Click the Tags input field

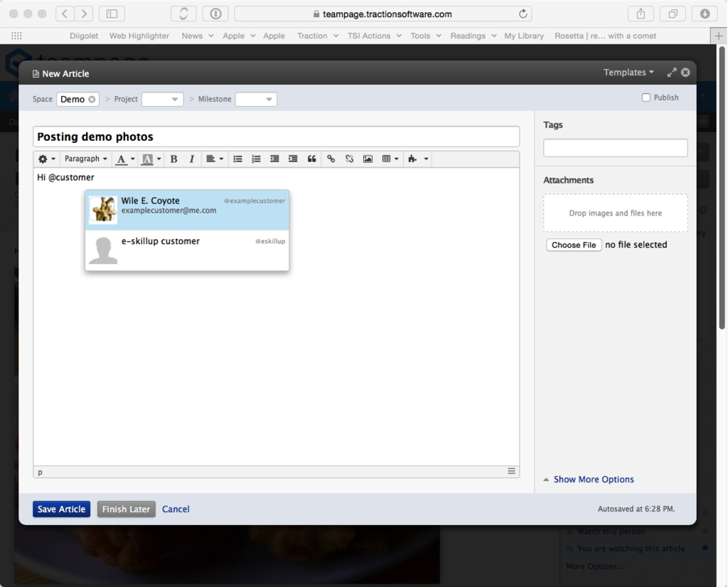(x=615, y=148)
